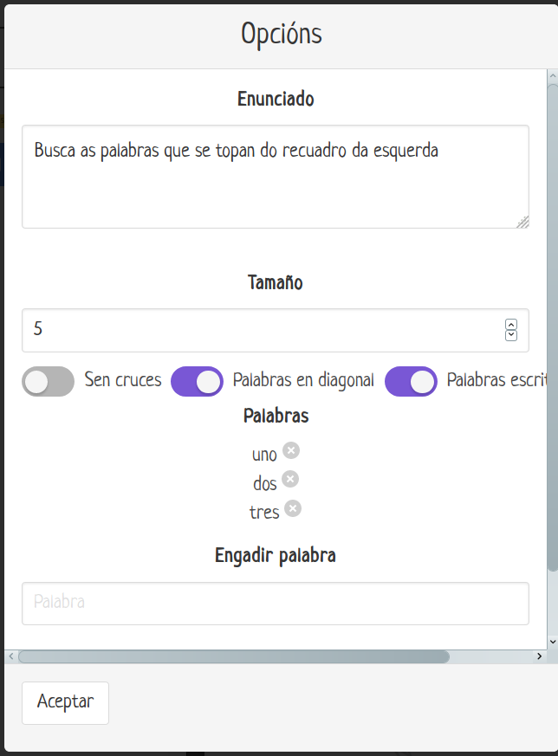The image size is (558, 756).
Task: Click the 'Palabra' input to add a word
Action: pos(275,603)
